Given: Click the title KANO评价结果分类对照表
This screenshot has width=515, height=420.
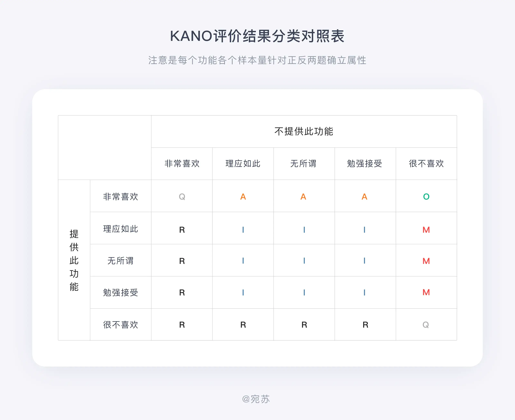Looking at the screenshot, I should pyautogui.click(x=257, y=36).
